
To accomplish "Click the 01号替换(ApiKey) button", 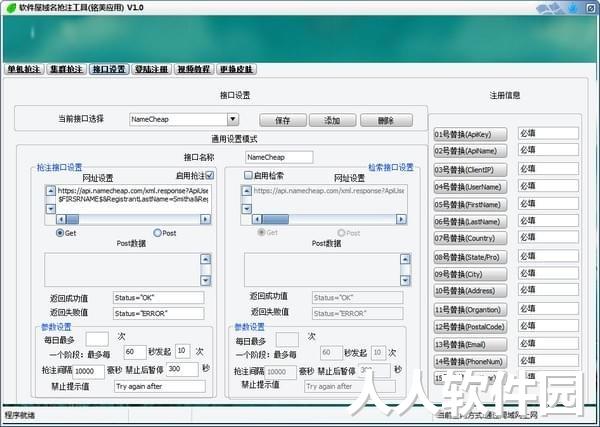I will coord(470,134).
